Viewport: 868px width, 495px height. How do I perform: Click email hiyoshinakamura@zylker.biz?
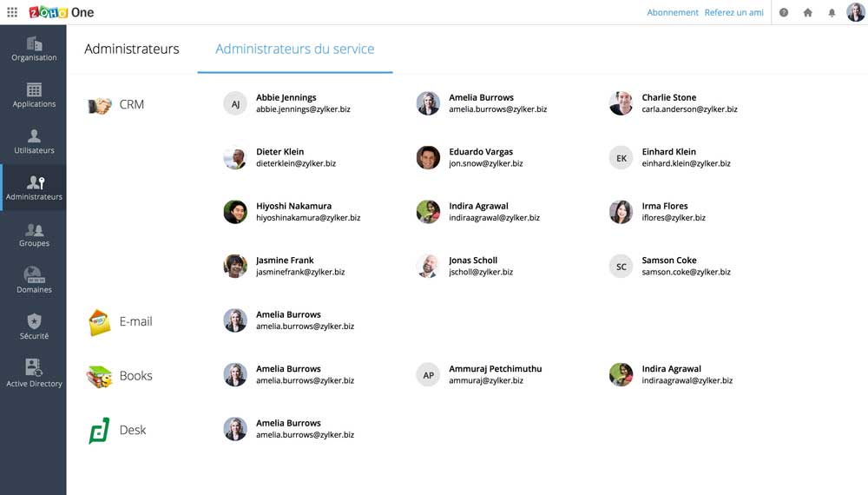[x=308, y=218]
